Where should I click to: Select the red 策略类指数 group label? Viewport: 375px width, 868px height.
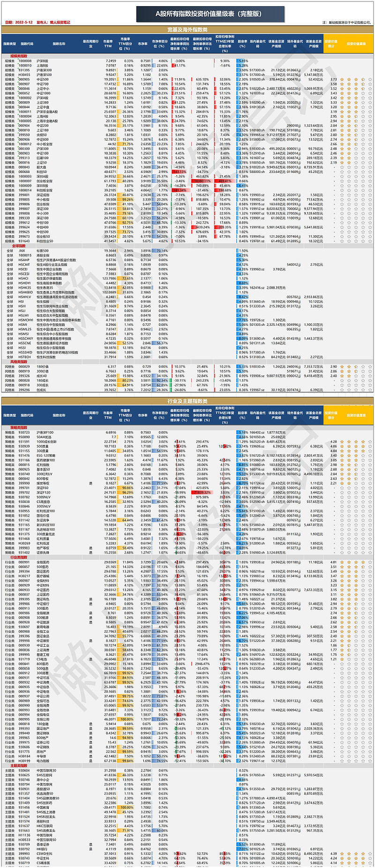(19, 427)
